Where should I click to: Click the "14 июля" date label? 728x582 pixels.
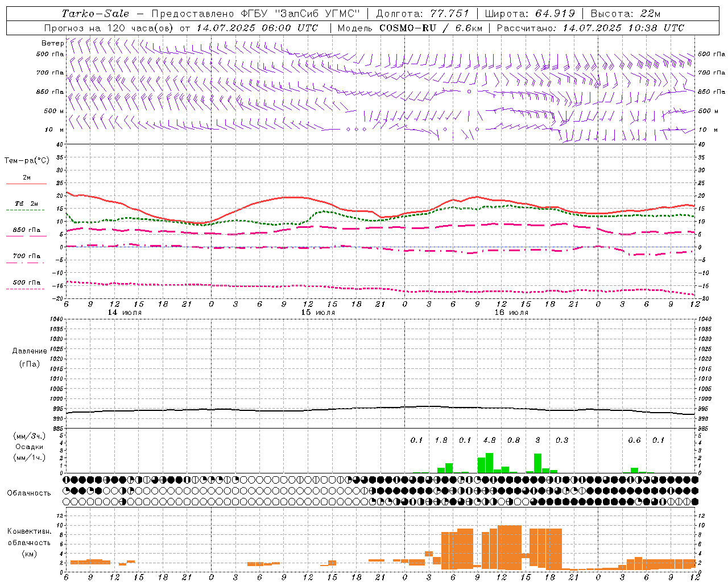[125, 312]
